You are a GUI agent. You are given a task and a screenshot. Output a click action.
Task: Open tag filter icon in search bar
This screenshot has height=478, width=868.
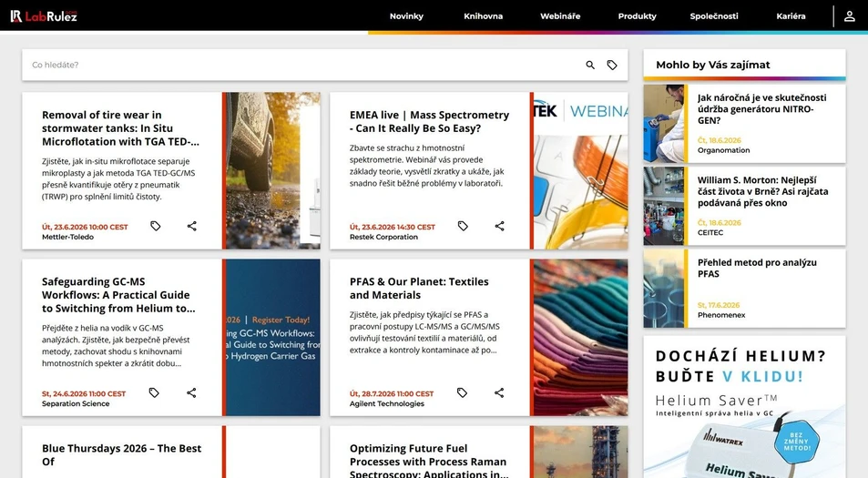click(612, 65)
